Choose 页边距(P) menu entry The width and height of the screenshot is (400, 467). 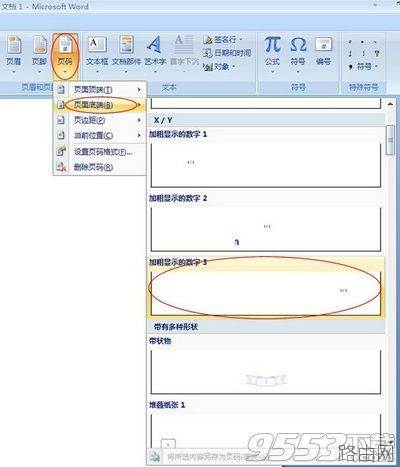click(100, 120)
